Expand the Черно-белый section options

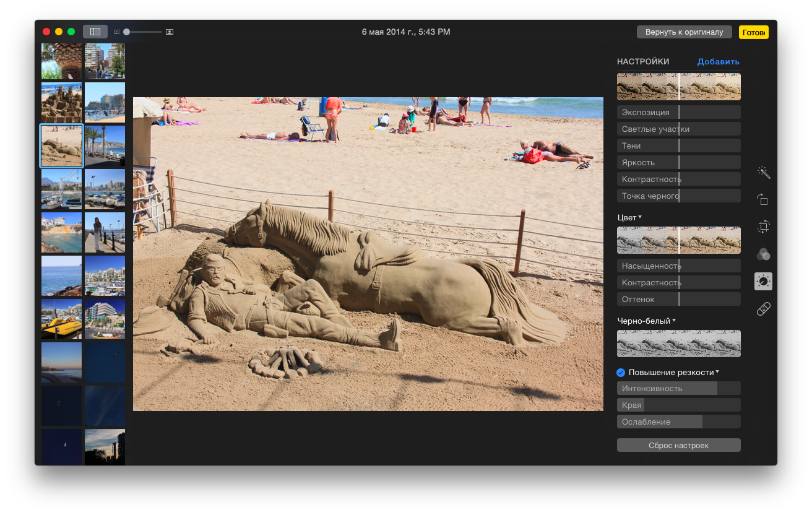pos(674,321)
